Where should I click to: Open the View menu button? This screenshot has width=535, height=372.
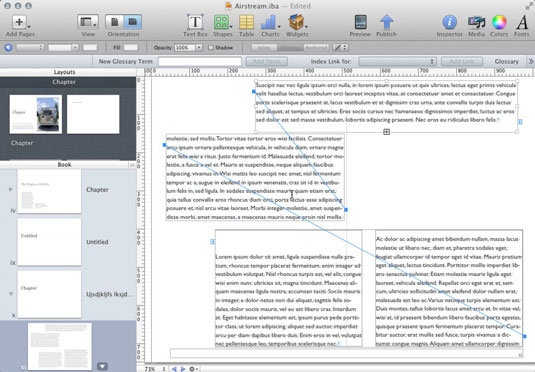(x=88, y=22)
